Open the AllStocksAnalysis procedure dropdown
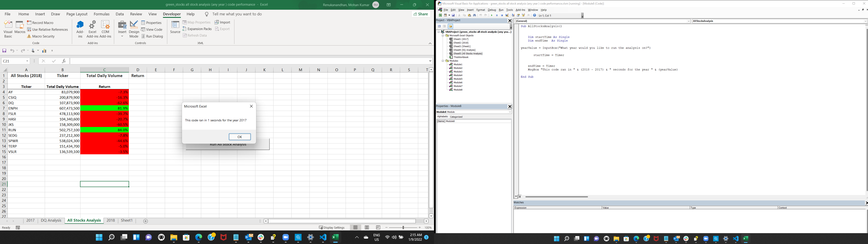This screenshot has height=244, width=868. 865,21
